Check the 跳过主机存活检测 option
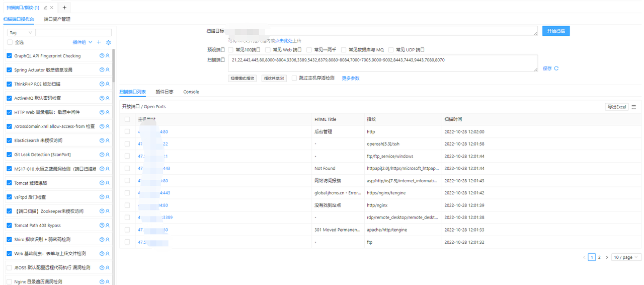Screen dimensions: 644x285 click(294, 79)
